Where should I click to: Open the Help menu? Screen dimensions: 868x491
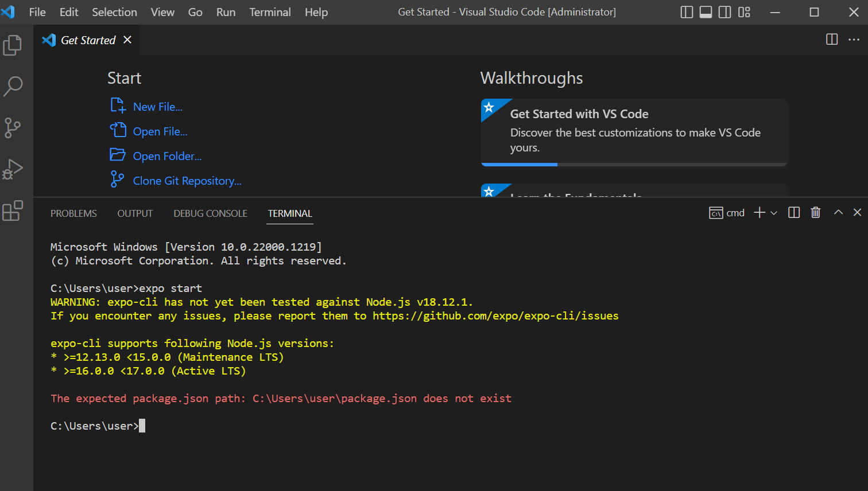coord(316,12)
